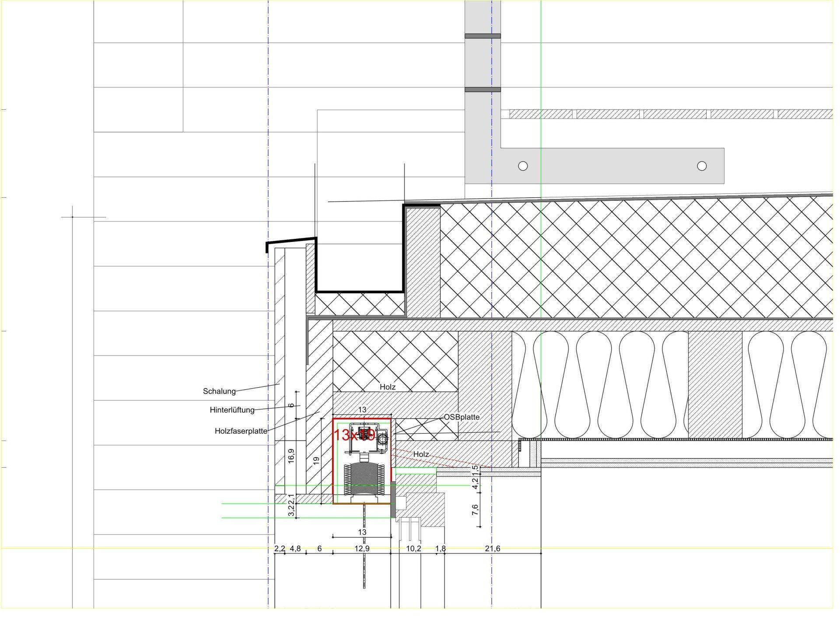Select the vertical 19 dimension text

tap(316, 460)
